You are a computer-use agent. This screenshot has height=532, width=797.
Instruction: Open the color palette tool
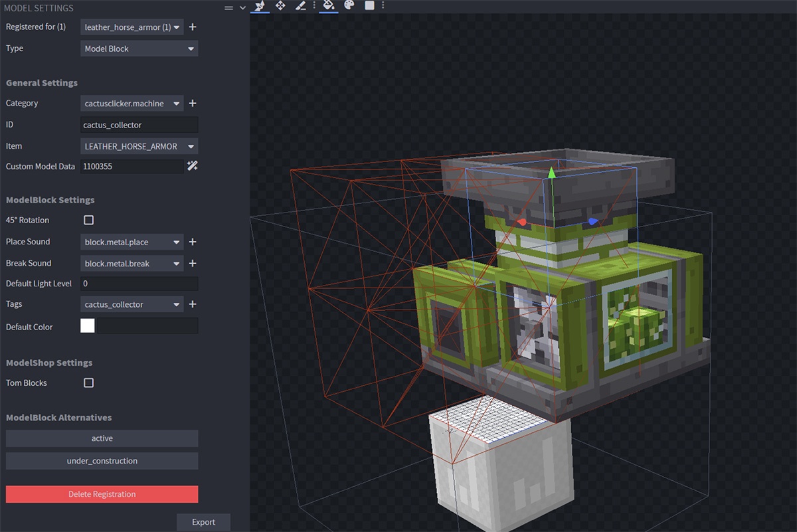348,6
